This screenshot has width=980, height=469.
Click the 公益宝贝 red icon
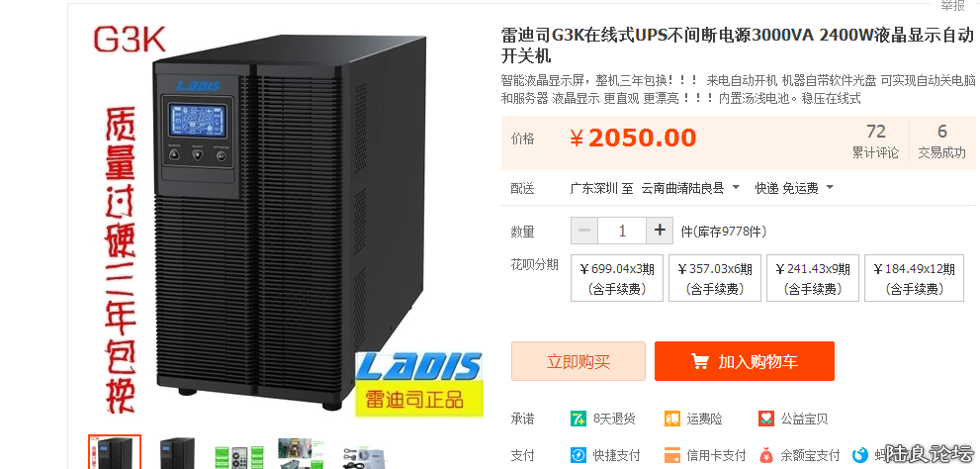pyautogui.click(x=766, y=419)
